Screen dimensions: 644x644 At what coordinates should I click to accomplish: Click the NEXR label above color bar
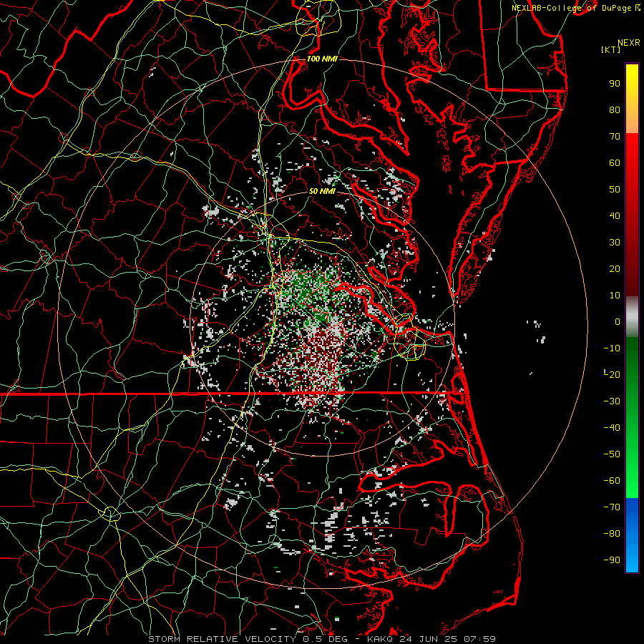629,43
